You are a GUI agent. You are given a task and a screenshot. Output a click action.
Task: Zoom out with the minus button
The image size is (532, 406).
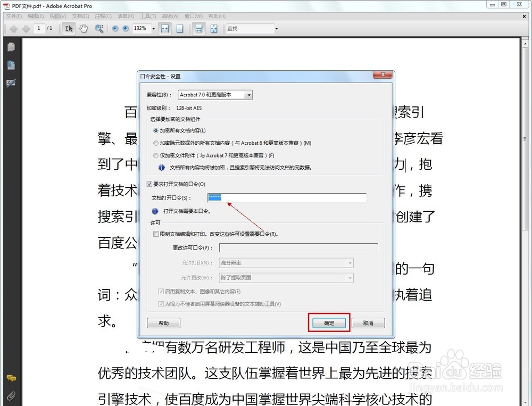coord(115,29)
